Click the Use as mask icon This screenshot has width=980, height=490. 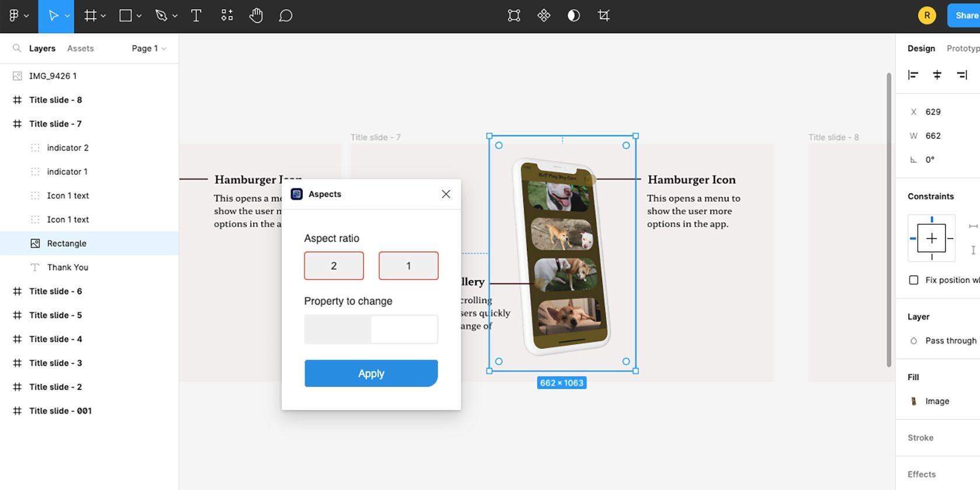[x=574, y=16]
